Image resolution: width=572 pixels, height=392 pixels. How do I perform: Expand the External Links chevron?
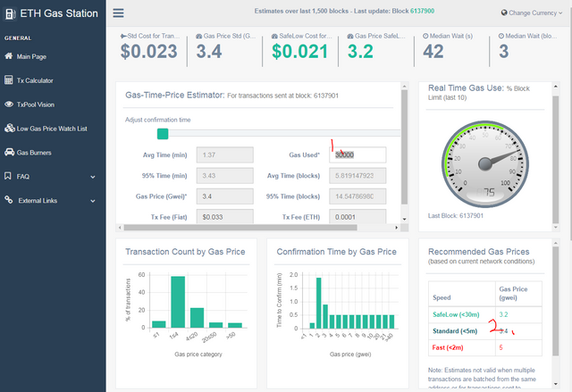click(93, 201)
